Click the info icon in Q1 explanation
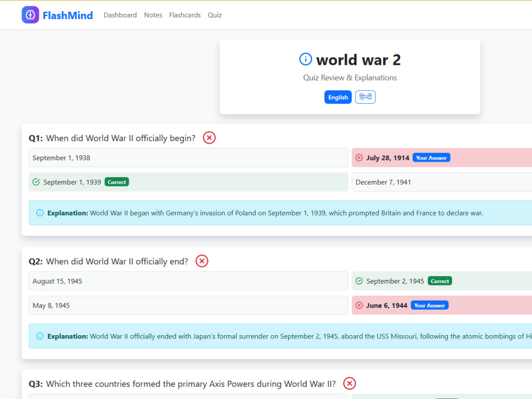 pyautogui.click(x=40, y=213)
